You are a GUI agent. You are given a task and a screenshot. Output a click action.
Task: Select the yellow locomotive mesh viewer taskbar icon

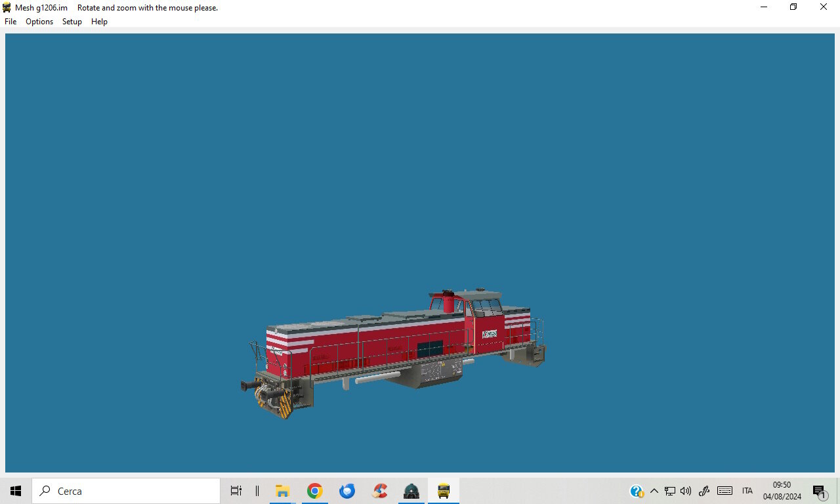444,491
